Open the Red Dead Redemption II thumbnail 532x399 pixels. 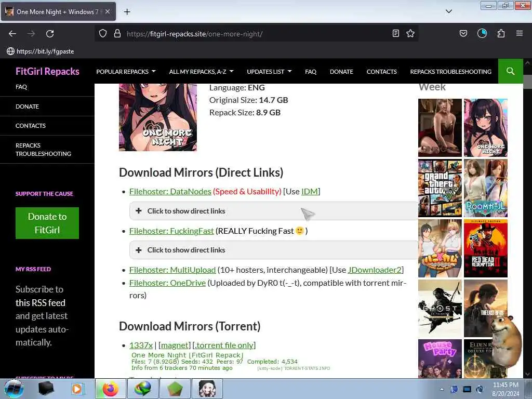point(486,248)
